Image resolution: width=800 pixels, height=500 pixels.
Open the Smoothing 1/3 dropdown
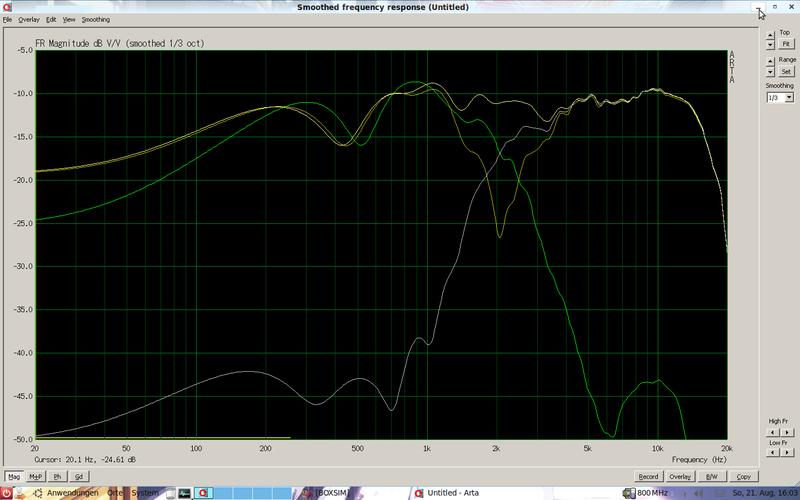click(789, 97)
